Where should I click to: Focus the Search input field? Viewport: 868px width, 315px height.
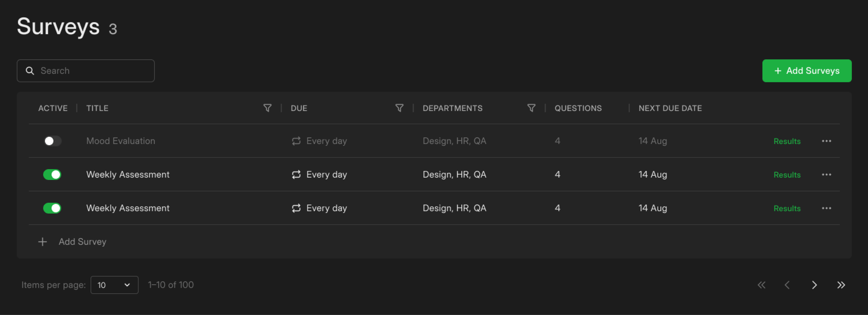91,71
